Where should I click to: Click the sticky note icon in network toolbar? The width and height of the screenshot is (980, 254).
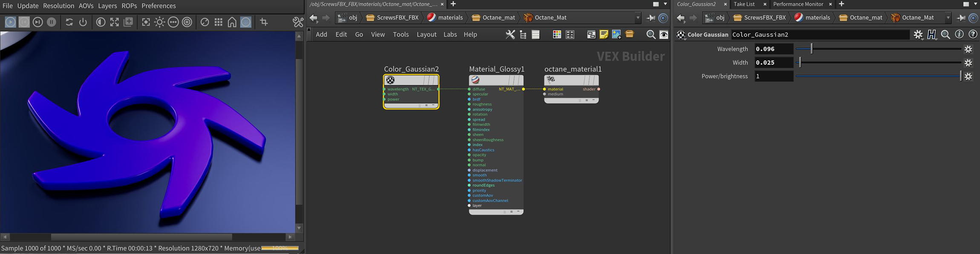tap(603, 34)
